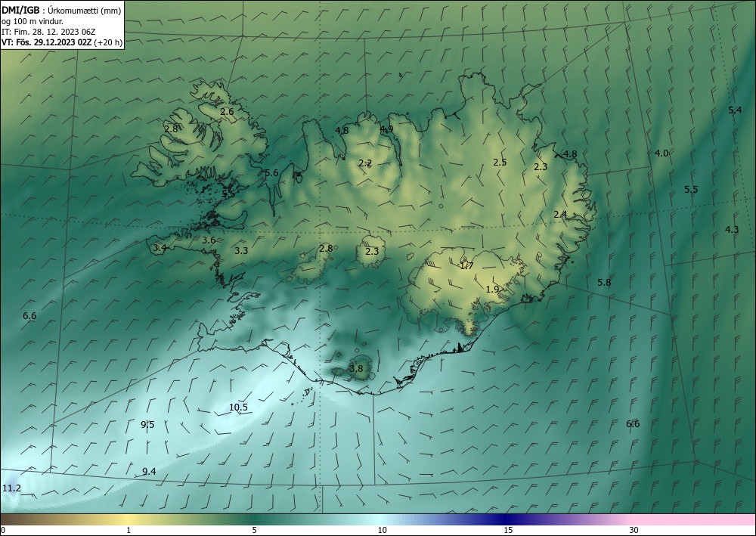Click the 4.0 value label
This screenshot has width=756, height=536.
(x=661, y=153)
